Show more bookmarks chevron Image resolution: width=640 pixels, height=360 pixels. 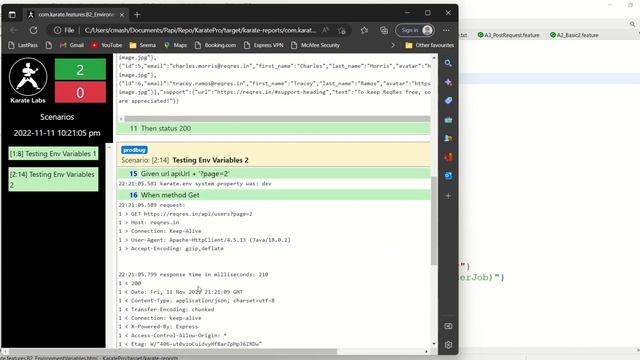point(393,45)
